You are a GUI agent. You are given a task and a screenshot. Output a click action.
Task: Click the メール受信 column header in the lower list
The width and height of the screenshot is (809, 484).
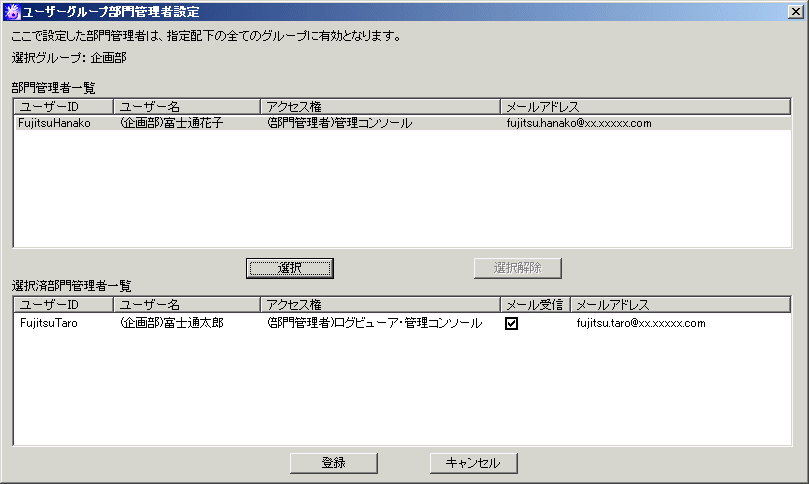pyautogui.click(x=534, y=305)
